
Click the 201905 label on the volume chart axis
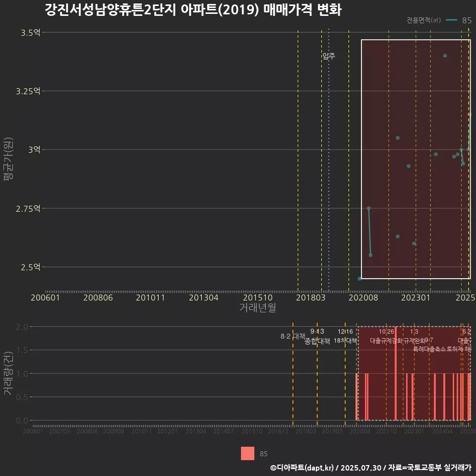click(x=332, y=431)
